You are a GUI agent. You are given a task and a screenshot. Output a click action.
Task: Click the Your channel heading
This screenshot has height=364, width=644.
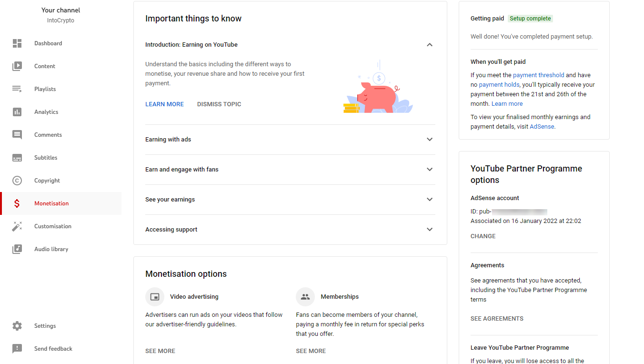[60, 10]
